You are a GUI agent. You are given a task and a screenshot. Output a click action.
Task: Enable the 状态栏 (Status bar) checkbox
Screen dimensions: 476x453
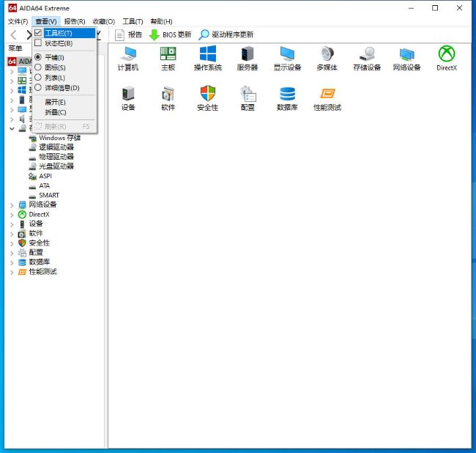click(x=59, y=43)
